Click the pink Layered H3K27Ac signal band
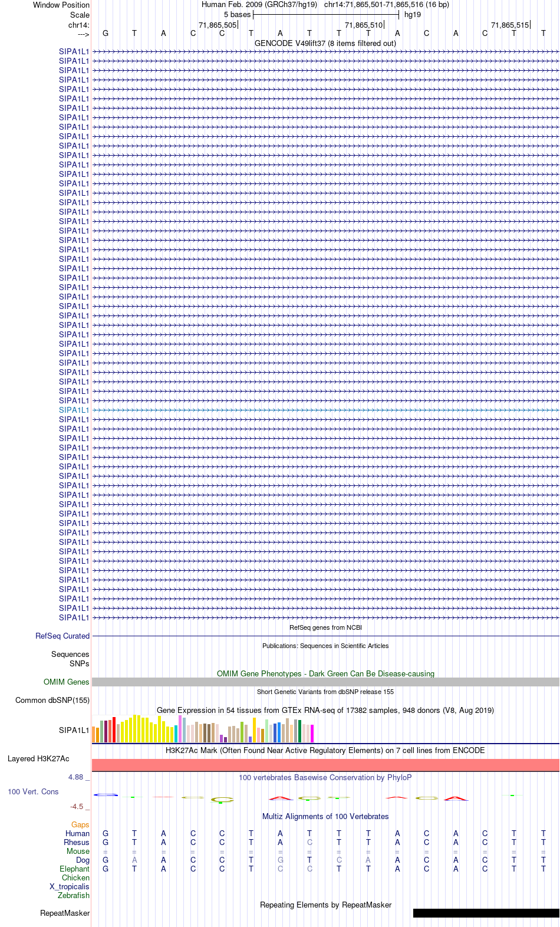The width and height of the screenshot is (560, 927). point(325,765)
